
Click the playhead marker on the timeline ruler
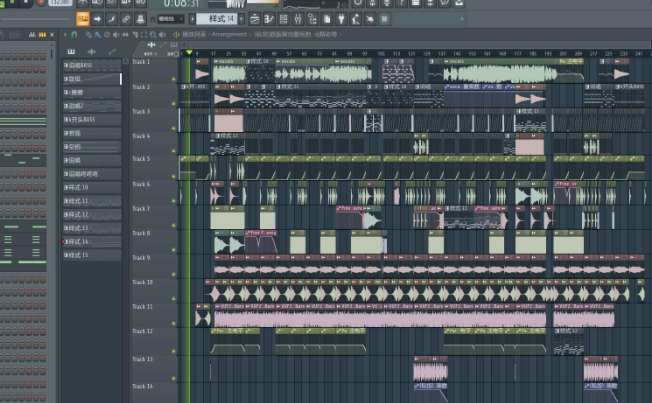pyautogui.click(x=189, y=53)
